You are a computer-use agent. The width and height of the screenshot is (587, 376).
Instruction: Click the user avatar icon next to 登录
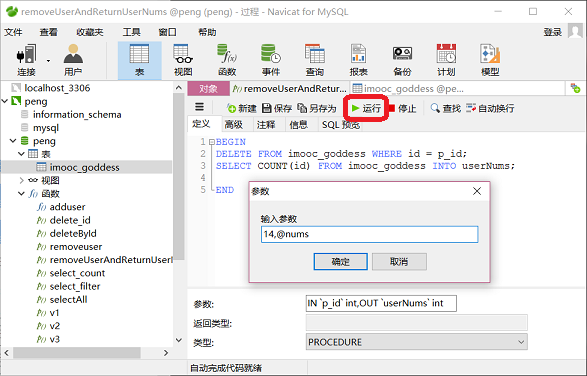click(x=575, y=31)
